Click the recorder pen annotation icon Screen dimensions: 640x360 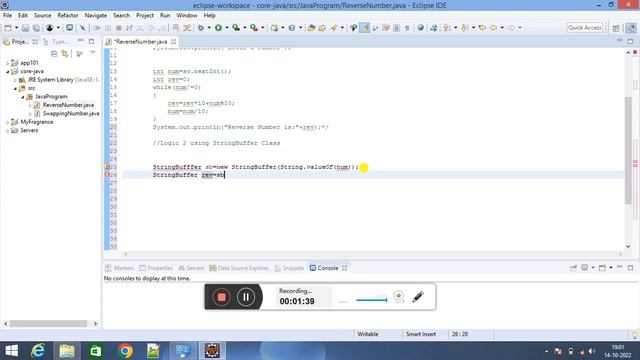tap(418, 296)
